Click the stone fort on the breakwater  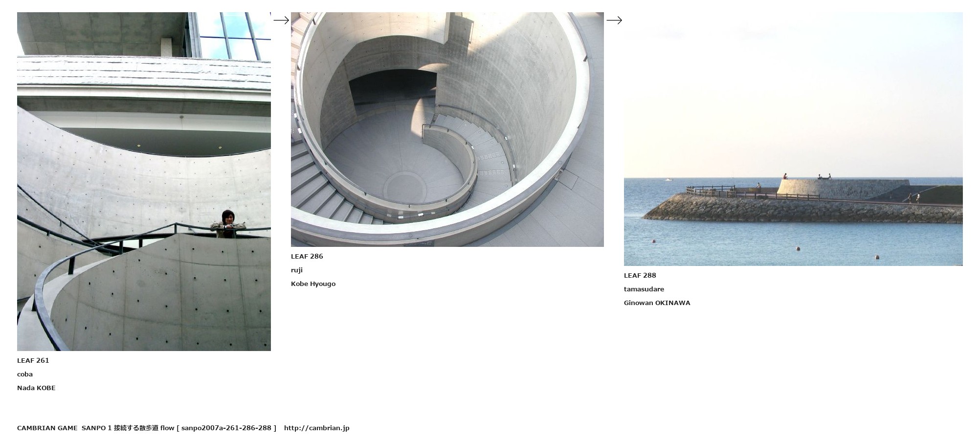842,189
